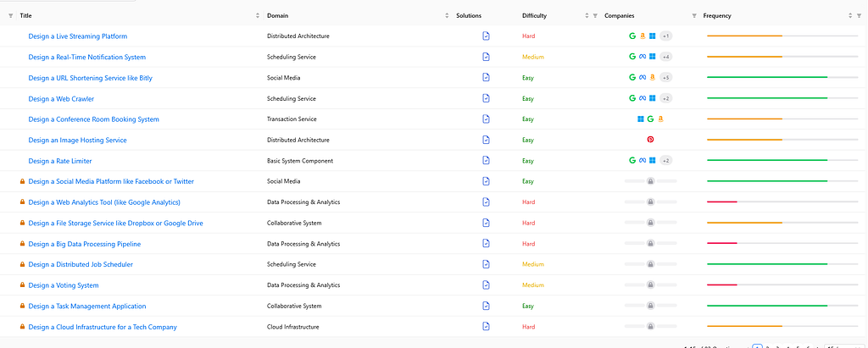
Task: Open solution icon for Conference Room Booking System
Action: pyautogui.click(x=486, y=119)
